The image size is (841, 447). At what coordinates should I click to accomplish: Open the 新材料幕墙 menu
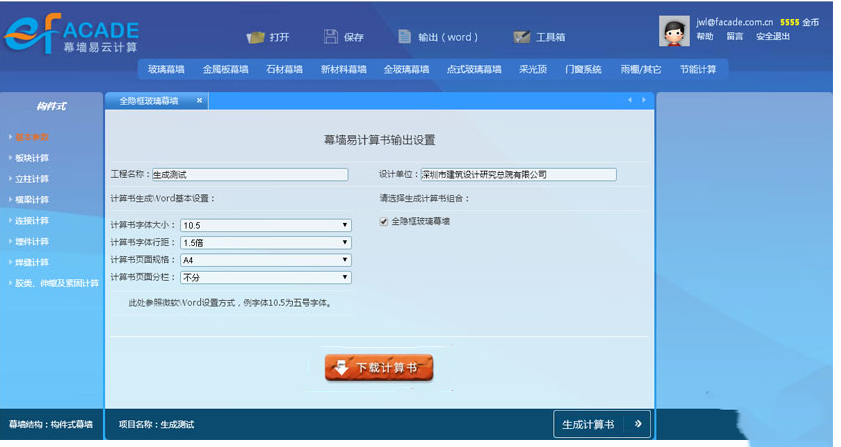tap(343, 69)
